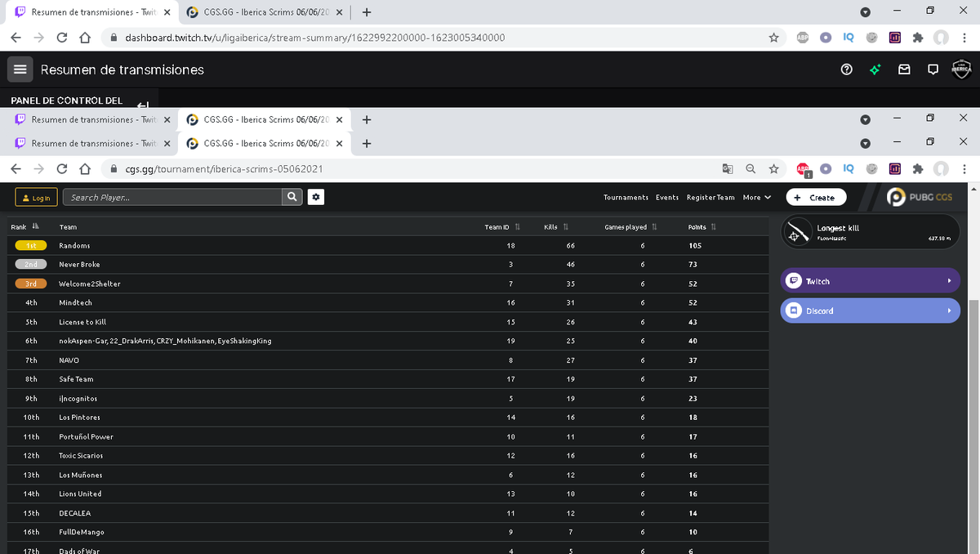This screenshot has height=554, width=980.
Task: Open the Twitch link panel
Action: [x=870, y=281]
